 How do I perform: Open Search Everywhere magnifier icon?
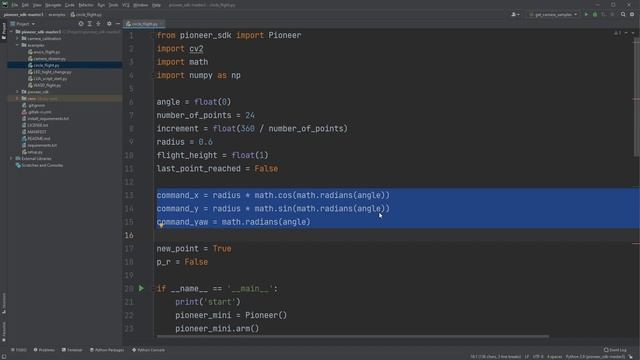pyautogui.click(x=623, y=14)
